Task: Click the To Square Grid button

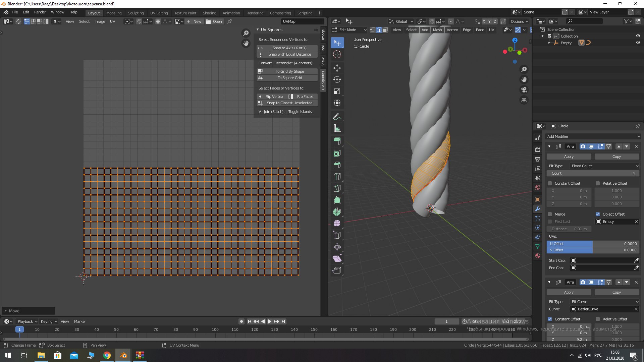Action: point(289,78)
